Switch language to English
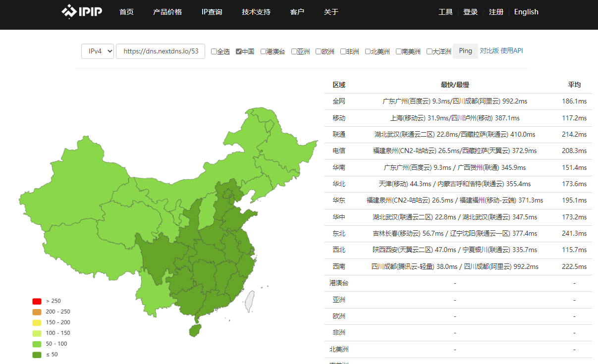Screen dimensions: 598x364 pyautogui.click(x=526, y=12)
